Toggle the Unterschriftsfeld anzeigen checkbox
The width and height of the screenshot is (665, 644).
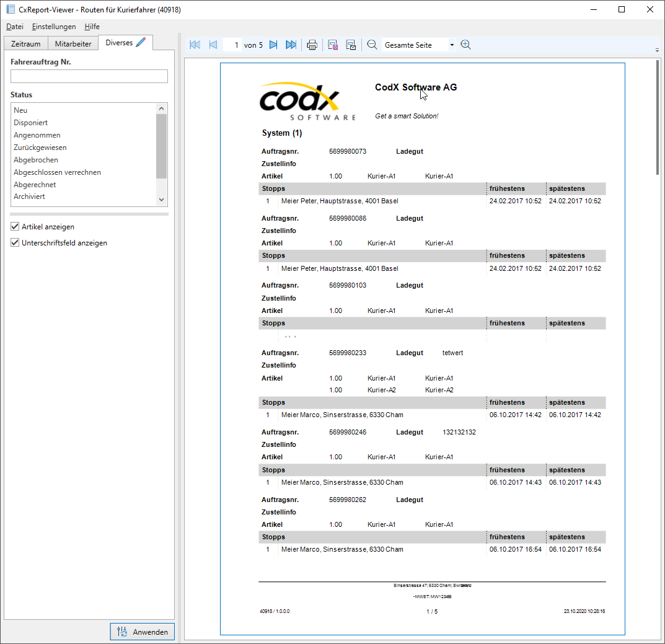(x=15, y=243)
